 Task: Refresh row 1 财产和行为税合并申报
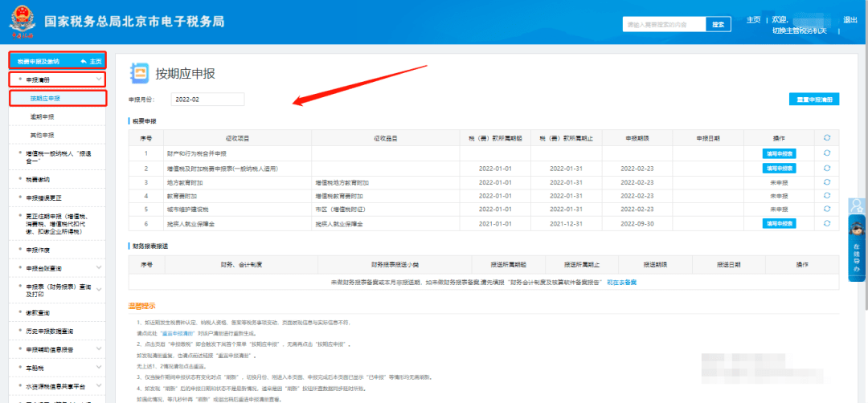[x=827, y=153]
